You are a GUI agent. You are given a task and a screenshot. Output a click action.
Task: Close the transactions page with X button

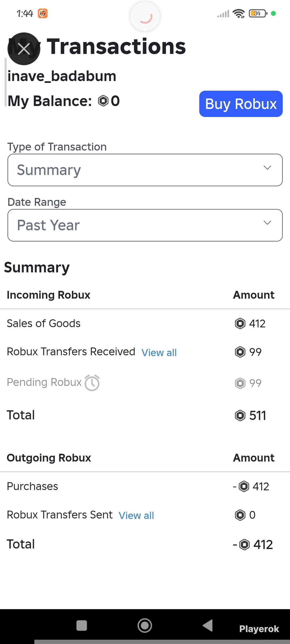coord(24,49)
